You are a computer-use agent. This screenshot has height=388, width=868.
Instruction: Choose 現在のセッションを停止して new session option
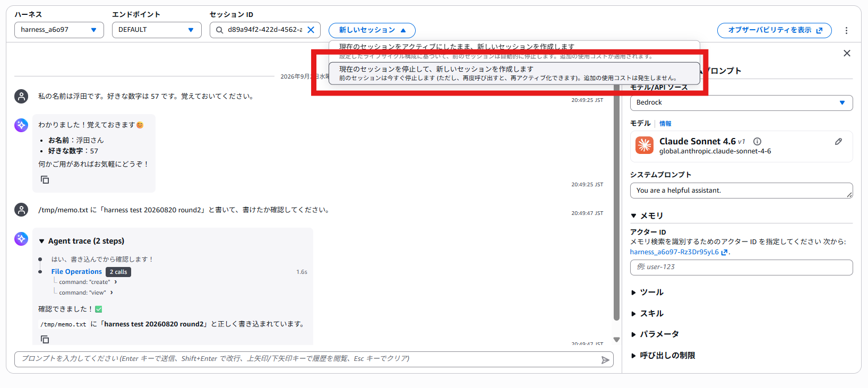click(x=514, y=73)
